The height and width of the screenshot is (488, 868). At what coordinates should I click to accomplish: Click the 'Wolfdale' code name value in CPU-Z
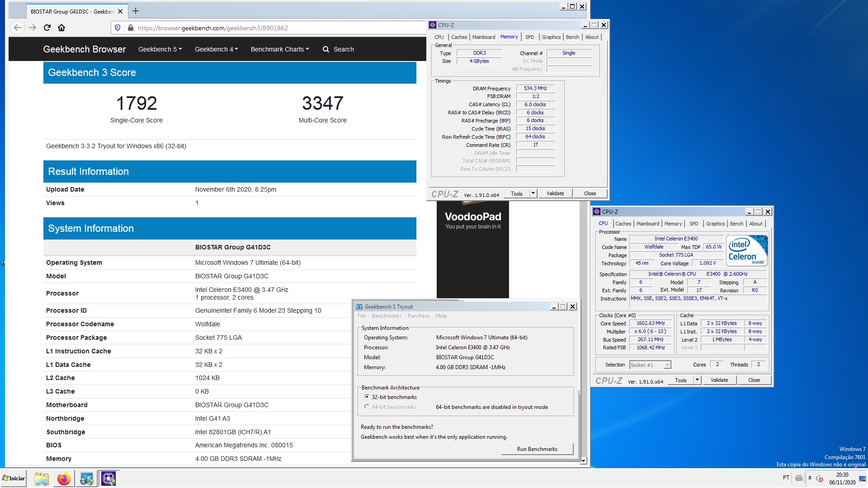click(653, 247)
